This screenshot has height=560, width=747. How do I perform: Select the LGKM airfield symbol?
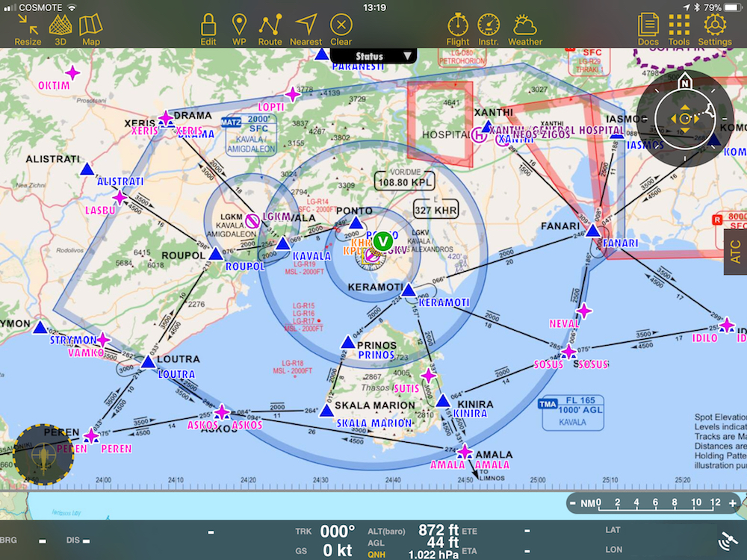[252, 220]
